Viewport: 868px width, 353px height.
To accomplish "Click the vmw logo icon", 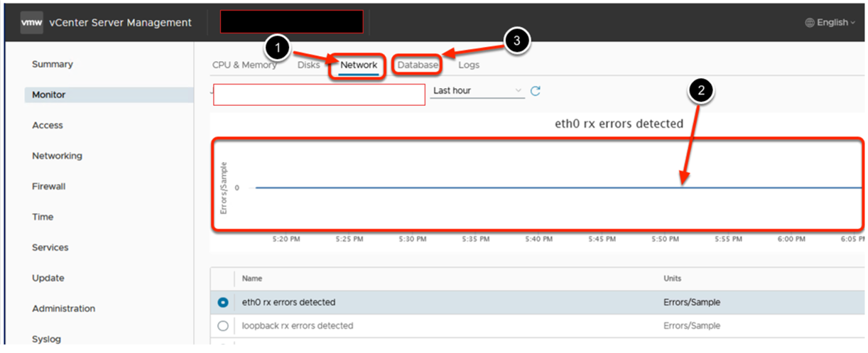I will 32,23.
